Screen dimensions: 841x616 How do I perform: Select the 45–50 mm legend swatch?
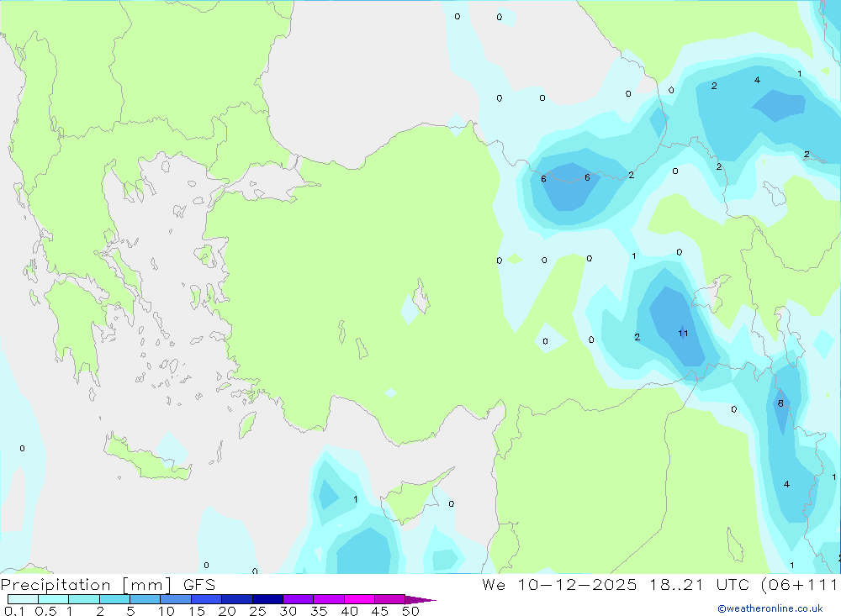pos(390,599)
